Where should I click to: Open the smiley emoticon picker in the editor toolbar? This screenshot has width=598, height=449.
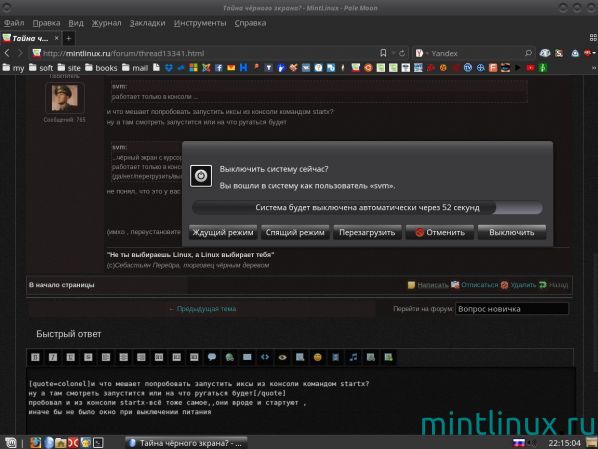pyautogui.click(x=318, y=357)
